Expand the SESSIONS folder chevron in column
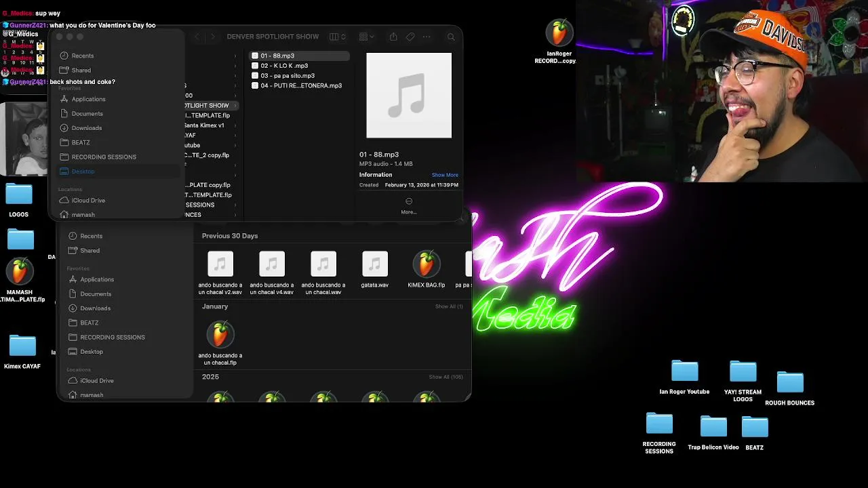The height and width of the screenshot is (488, 868). [x=235, y=205]
